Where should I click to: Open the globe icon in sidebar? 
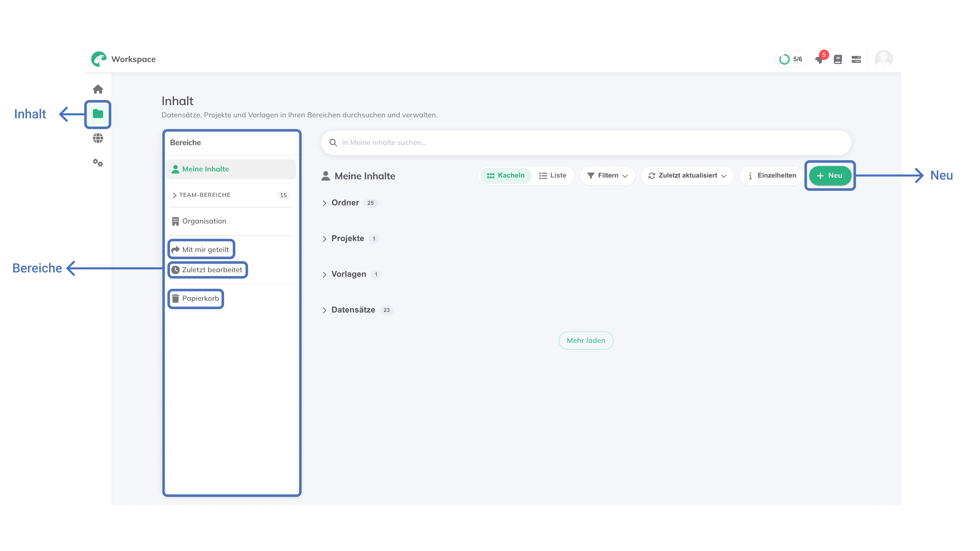[98, 138]
